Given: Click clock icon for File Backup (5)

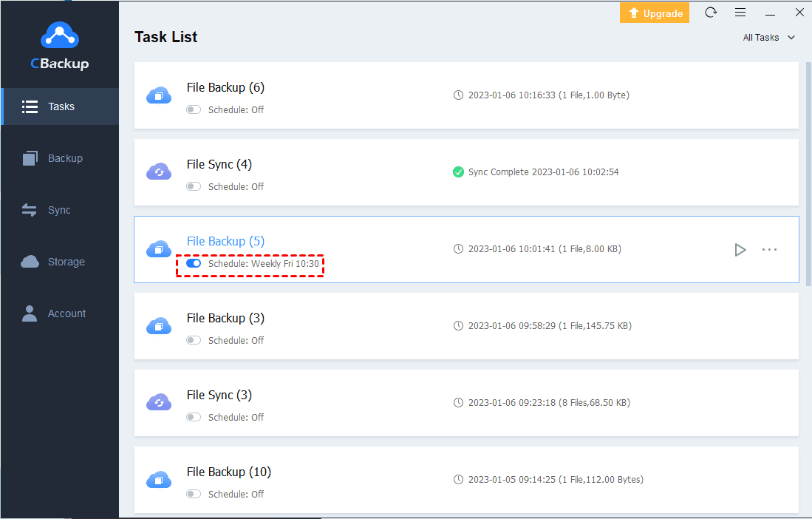Looking at the screenshot, I should pos(458,249).
